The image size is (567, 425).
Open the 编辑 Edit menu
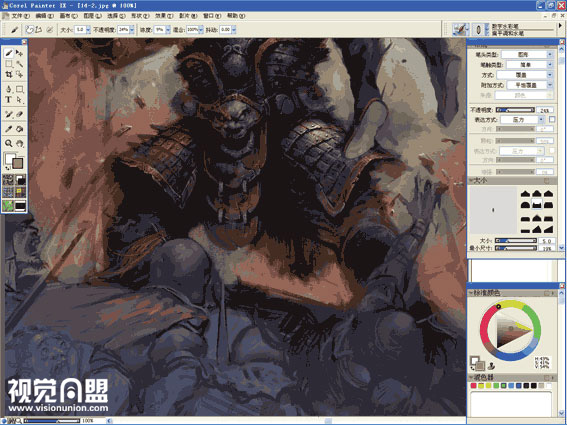(x=44, y=16)
